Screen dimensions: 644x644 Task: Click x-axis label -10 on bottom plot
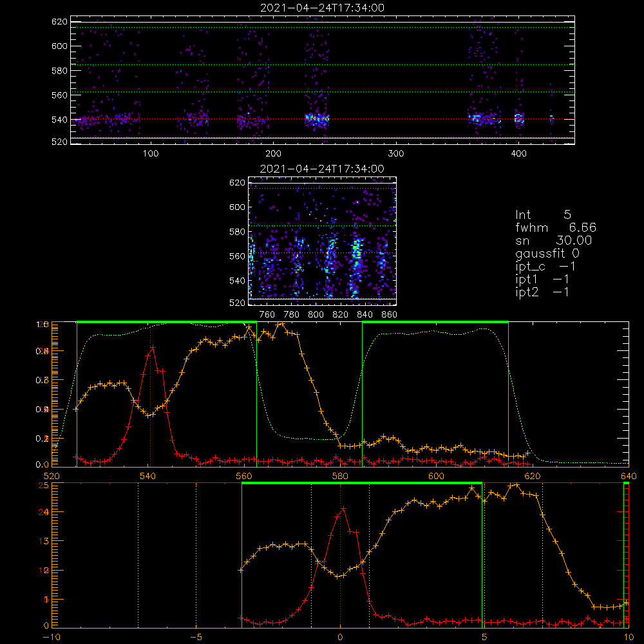52,638
